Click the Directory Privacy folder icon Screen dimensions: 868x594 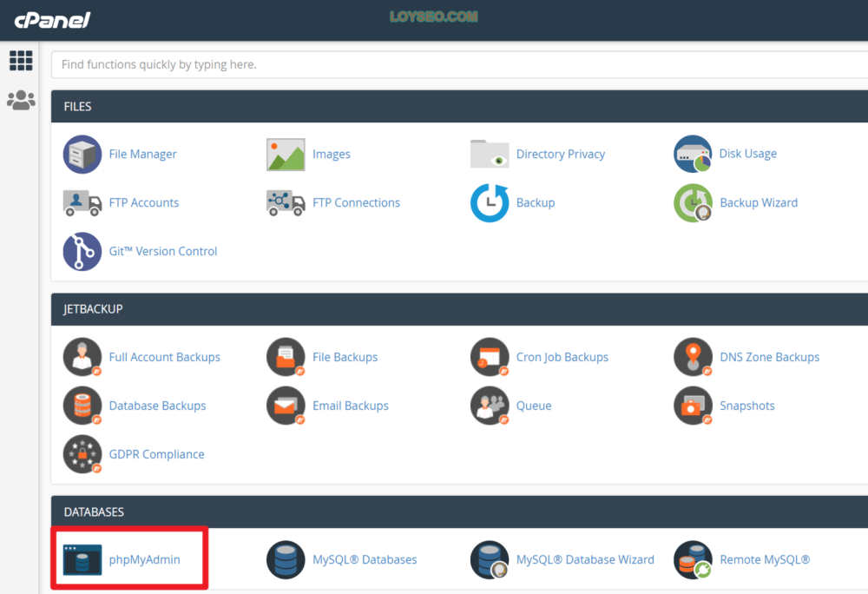click(x=490, y=154)
